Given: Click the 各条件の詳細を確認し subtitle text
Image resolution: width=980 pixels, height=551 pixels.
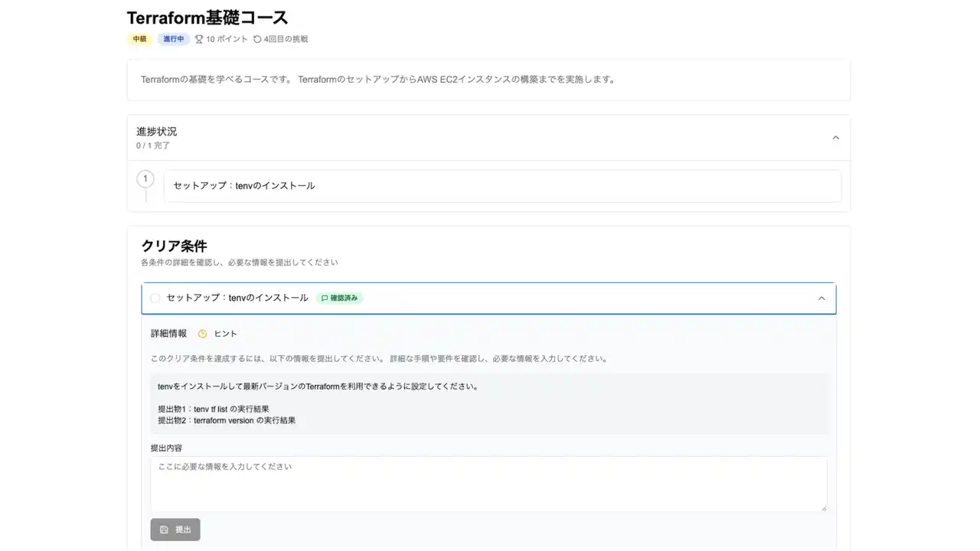Looking at the screenshot, I should click(240, 262).
